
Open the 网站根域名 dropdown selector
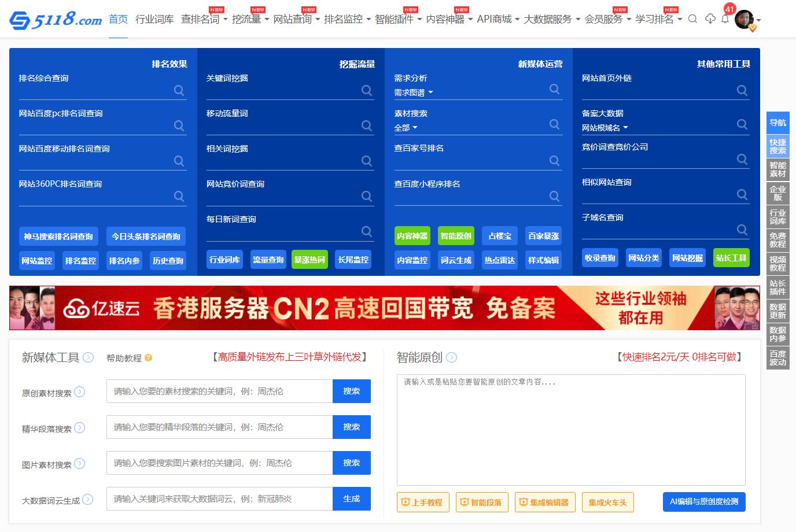pos(605,128)
